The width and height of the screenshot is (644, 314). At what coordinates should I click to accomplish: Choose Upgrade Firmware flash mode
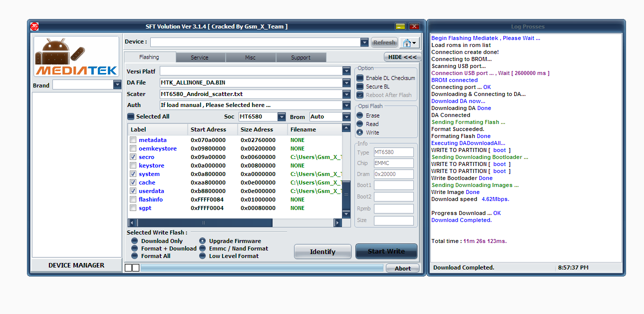pos(203,241)
